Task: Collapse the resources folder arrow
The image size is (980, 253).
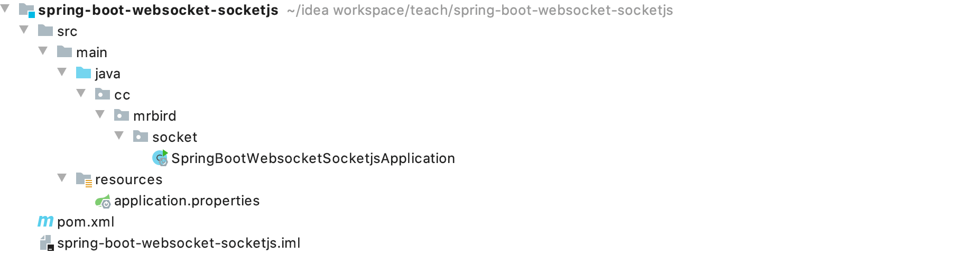Action: tap(62, 178)
